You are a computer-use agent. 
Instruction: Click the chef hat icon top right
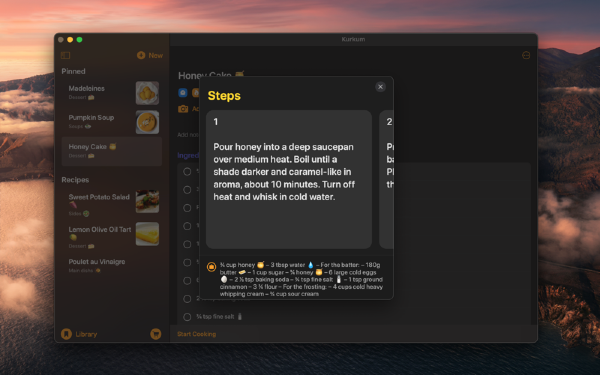[526, 55]
